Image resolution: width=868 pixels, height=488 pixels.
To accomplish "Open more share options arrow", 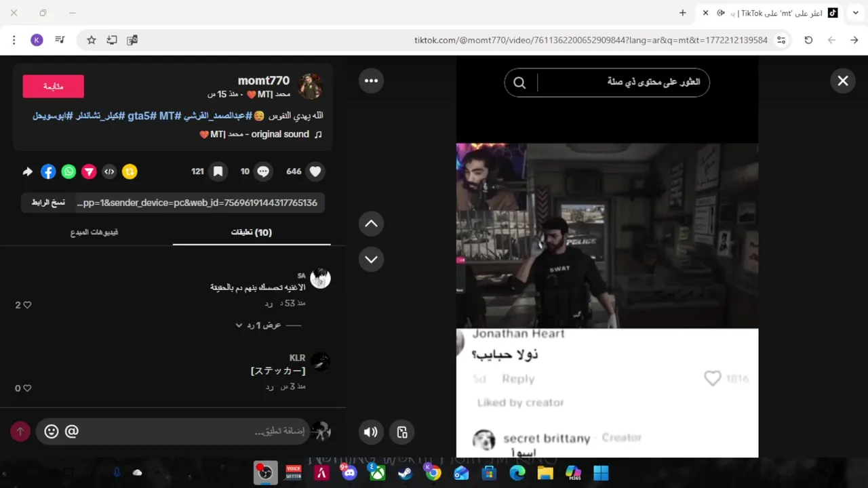I will pos(28,171).
